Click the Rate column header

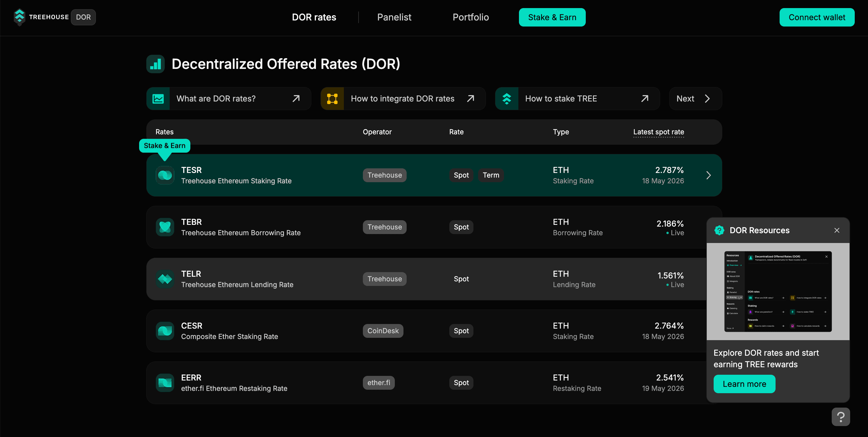click(x=456, y=132)
